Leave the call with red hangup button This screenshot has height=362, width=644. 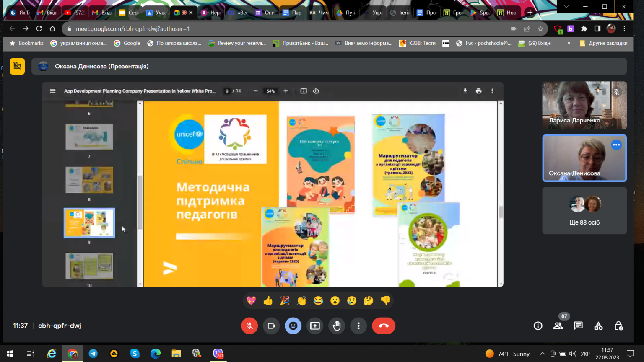click(384, 326)
